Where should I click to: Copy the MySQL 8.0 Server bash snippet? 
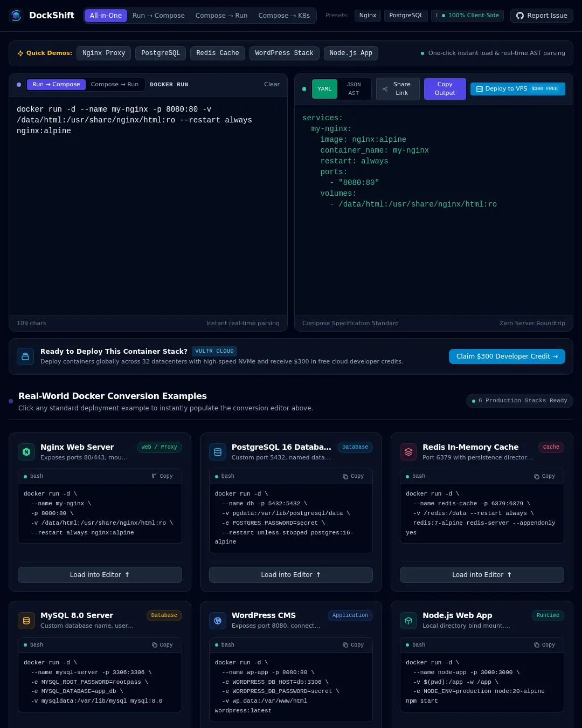pyautogui.click(x=162, y=645)
